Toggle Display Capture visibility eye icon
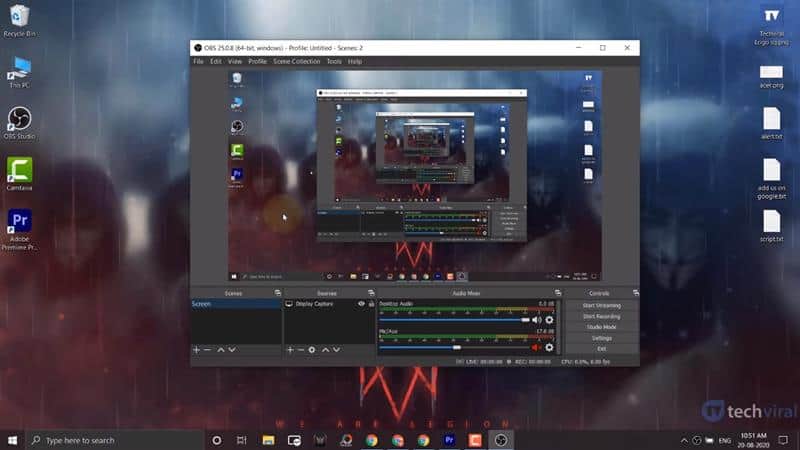Image resolution: width=800 pixels, height=450 pixels. click(x=361, y=304)
